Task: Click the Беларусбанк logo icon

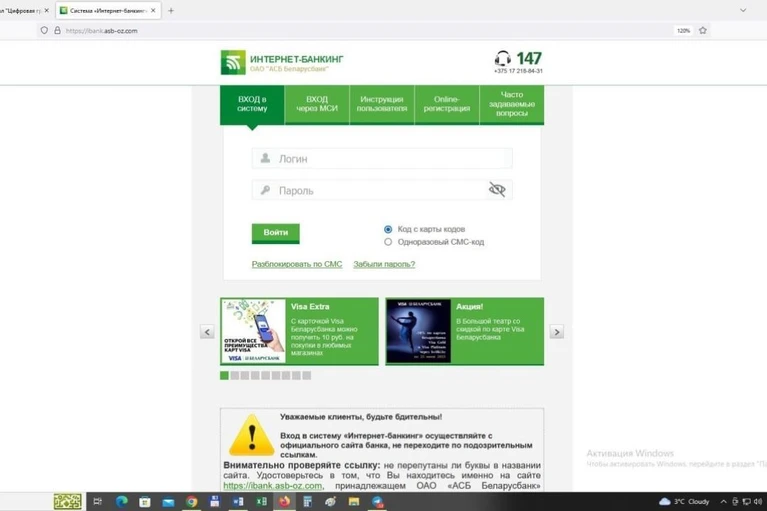Action: [233, 62]
